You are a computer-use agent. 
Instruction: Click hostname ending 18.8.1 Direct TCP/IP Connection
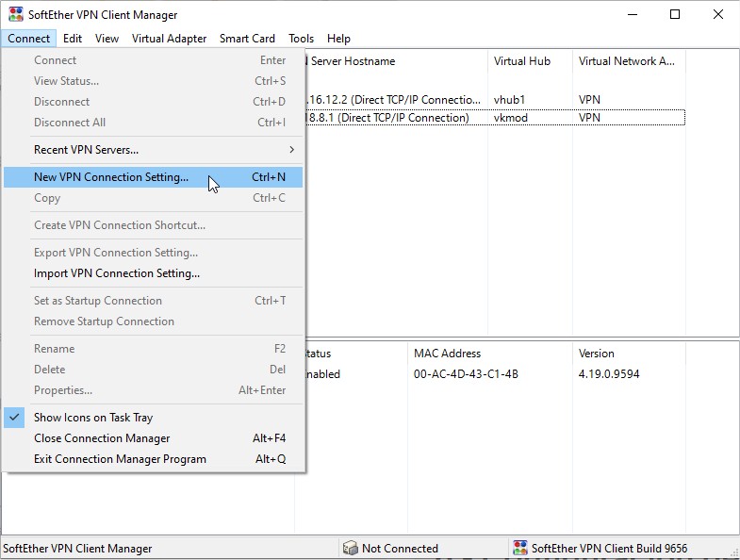[387, 118]
